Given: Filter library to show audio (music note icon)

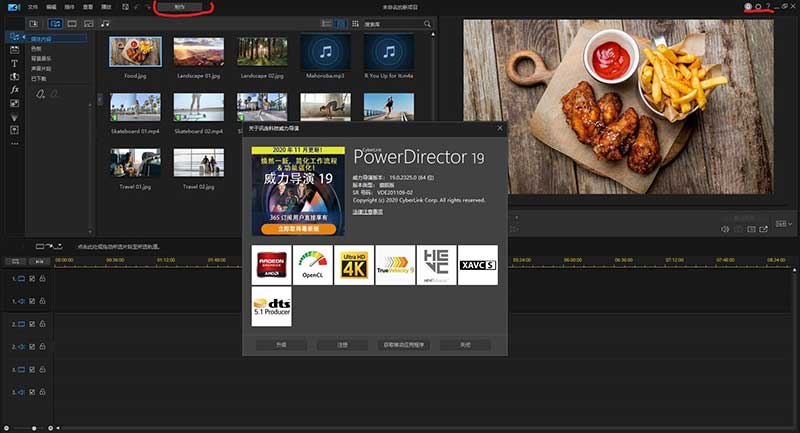Looking at the screenshot, I should [105, 23].
